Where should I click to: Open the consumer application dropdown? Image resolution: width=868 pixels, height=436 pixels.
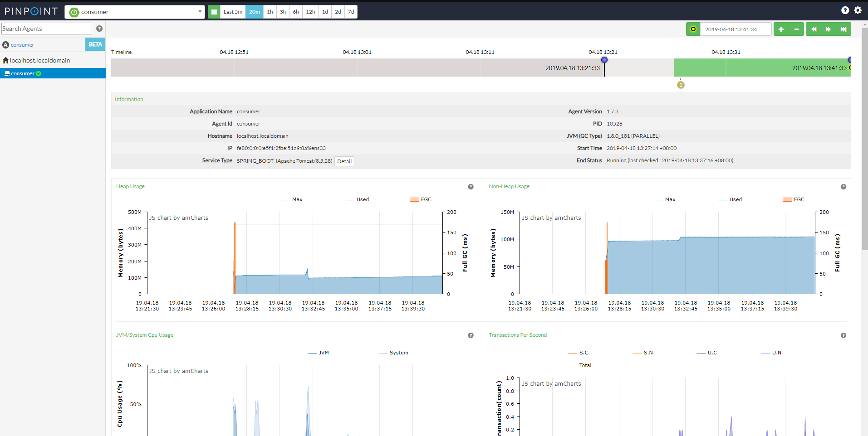tap(135, 12)
